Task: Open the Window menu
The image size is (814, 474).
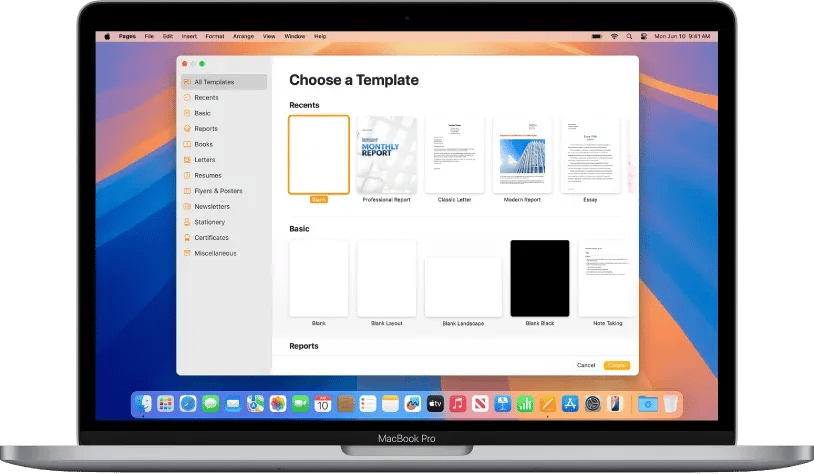Action: click(x=294, y=36)
